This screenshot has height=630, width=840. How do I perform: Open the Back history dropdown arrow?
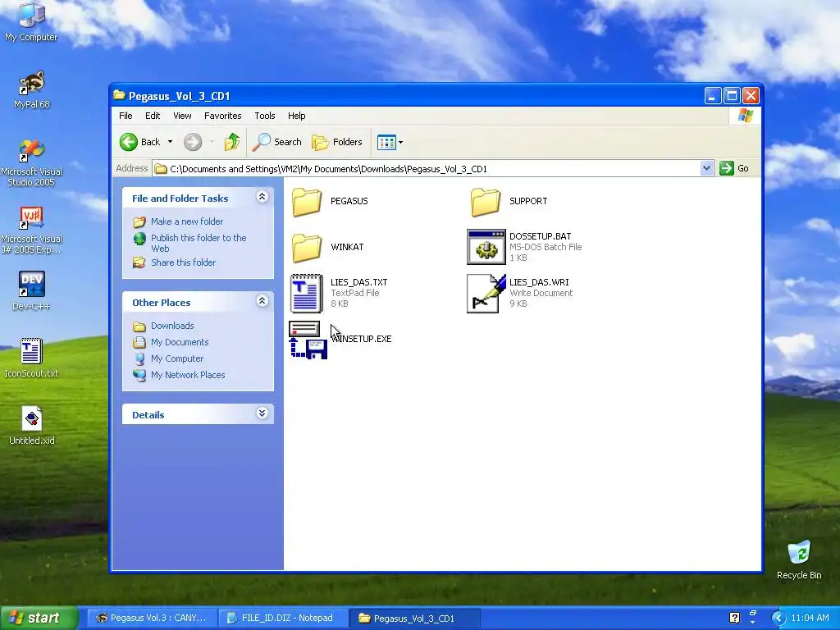(171, 142)
